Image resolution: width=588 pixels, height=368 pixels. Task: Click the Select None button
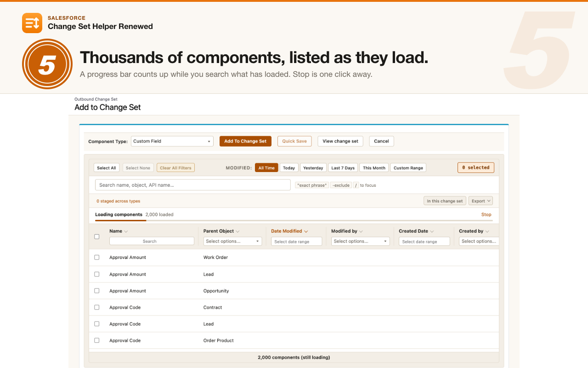(x=138, y=168)
